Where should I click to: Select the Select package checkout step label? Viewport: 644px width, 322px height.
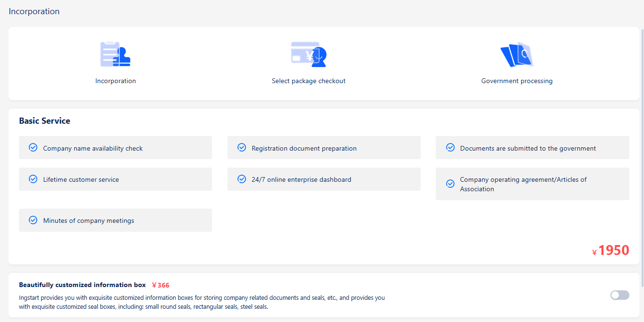(x=309, y=81)
